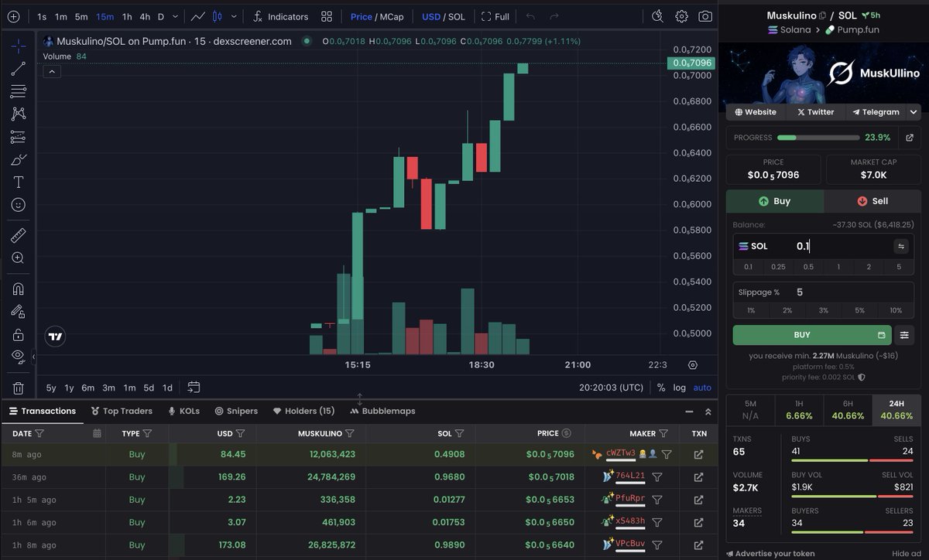Open the DATE column calendar picker
This screenshot has height=560, width=929.
[97, 433]
